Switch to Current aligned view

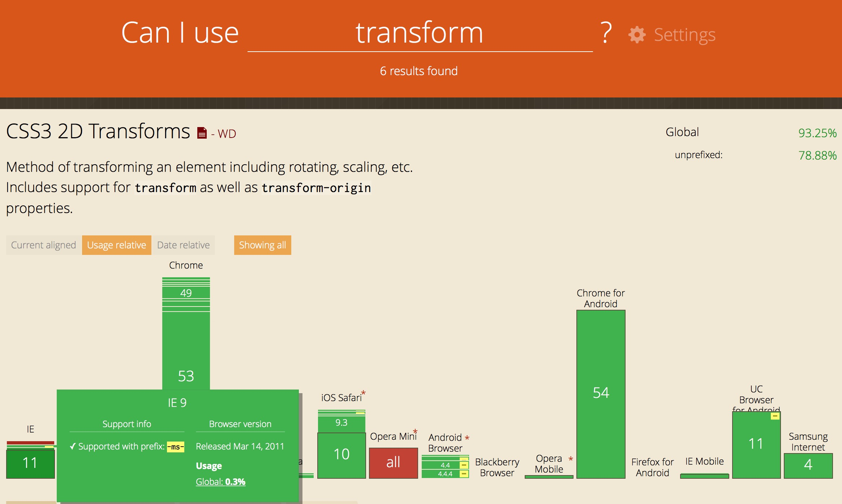coord(44,245)
